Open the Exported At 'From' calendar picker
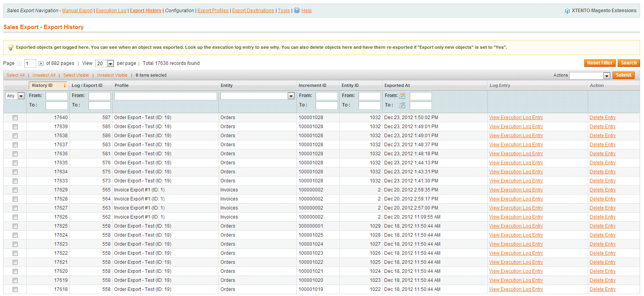Viewport: 644px width, 296px height. (402, 96)
